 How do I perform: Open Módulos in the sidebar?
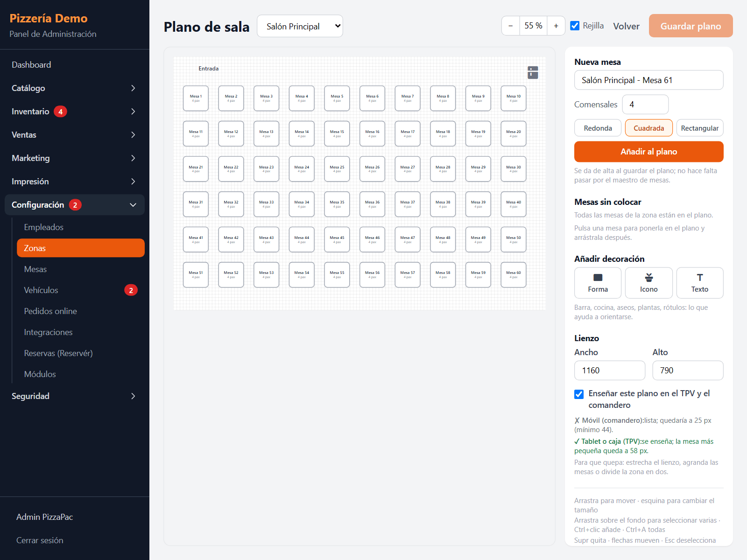81,374
